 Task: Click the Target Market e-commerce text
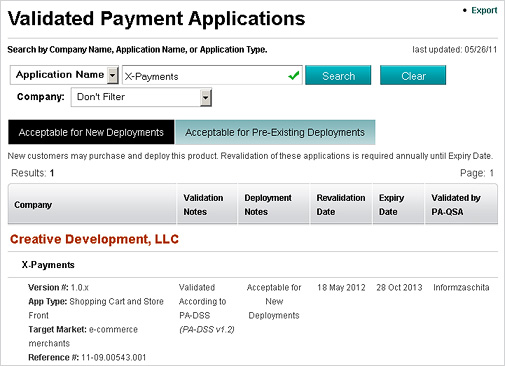83,336
